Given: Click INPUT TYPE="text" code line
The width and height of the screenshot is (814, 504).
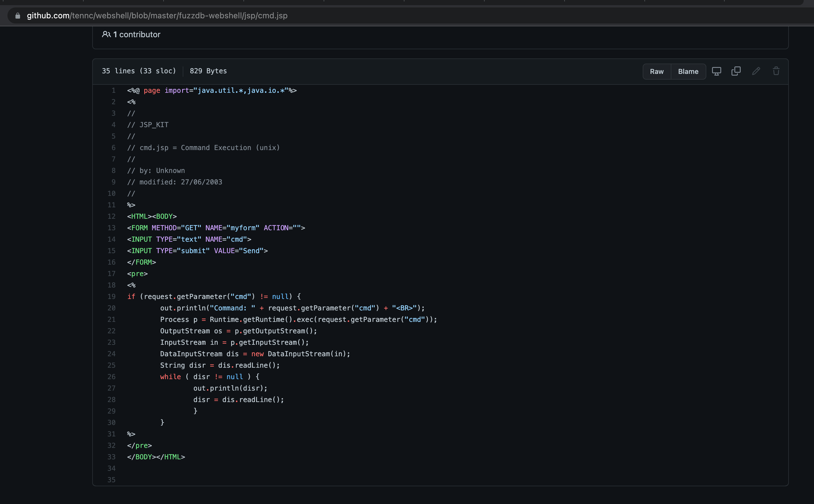Looking at the screenshot, I should point(189,239).
